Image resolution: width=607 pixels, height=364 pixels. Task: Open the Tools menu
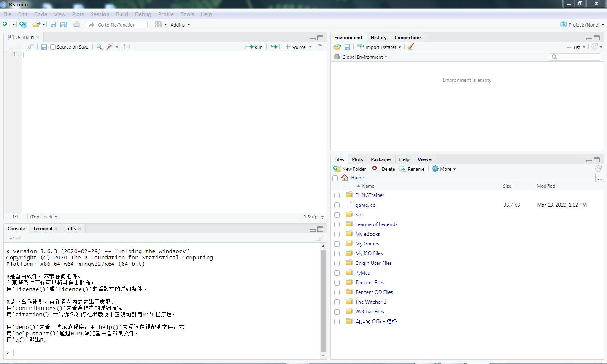(187, 14)
